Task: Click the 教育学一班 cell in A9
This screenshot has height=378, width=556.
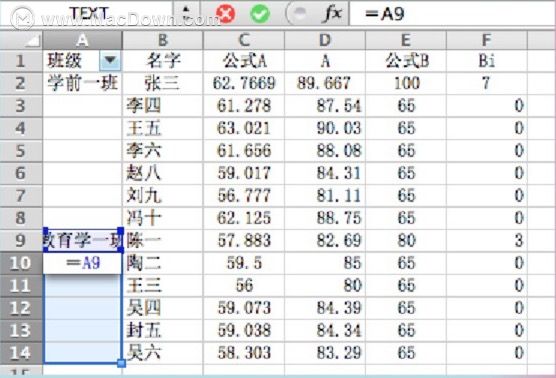Action: click(82, 240)
